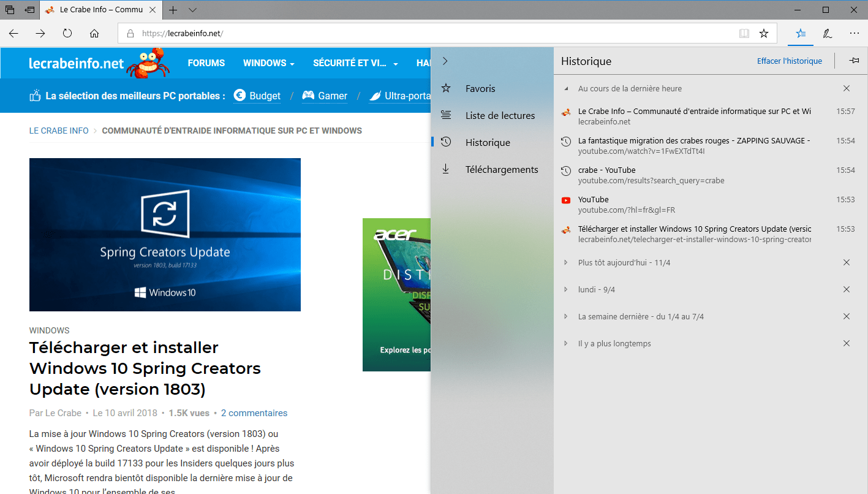Open the Téléchargements section

point(492,169)
